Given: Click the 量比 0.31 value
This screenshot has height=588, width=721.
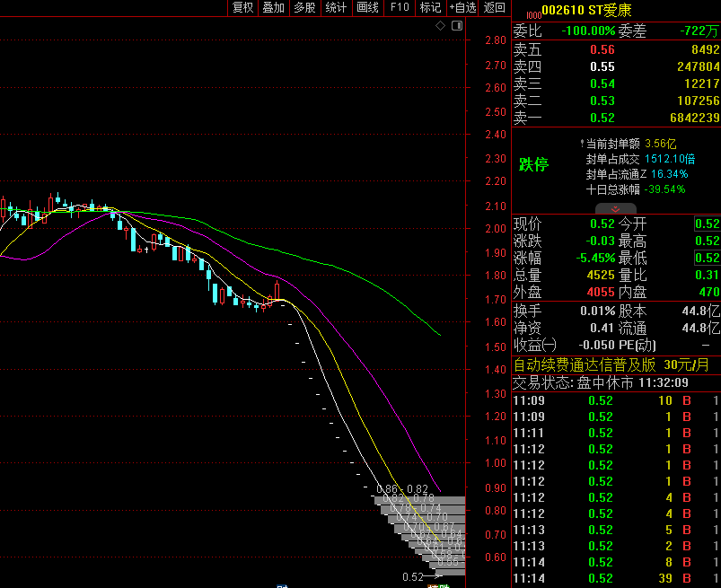Looking at the screenshot, I should click(x=707, y=275).
